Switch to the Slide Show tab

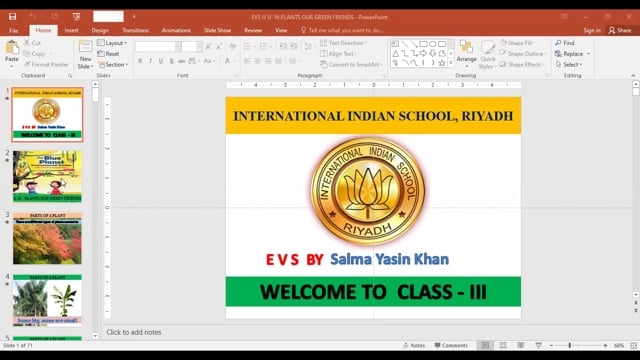tap(218, 30)
